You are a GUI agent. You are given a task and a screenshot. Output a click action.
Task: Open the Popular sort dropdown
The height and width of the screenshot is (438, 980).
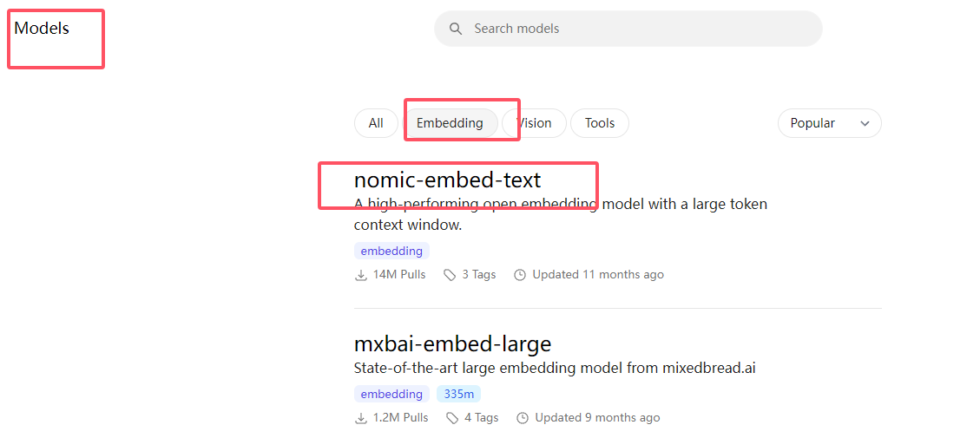829,123
